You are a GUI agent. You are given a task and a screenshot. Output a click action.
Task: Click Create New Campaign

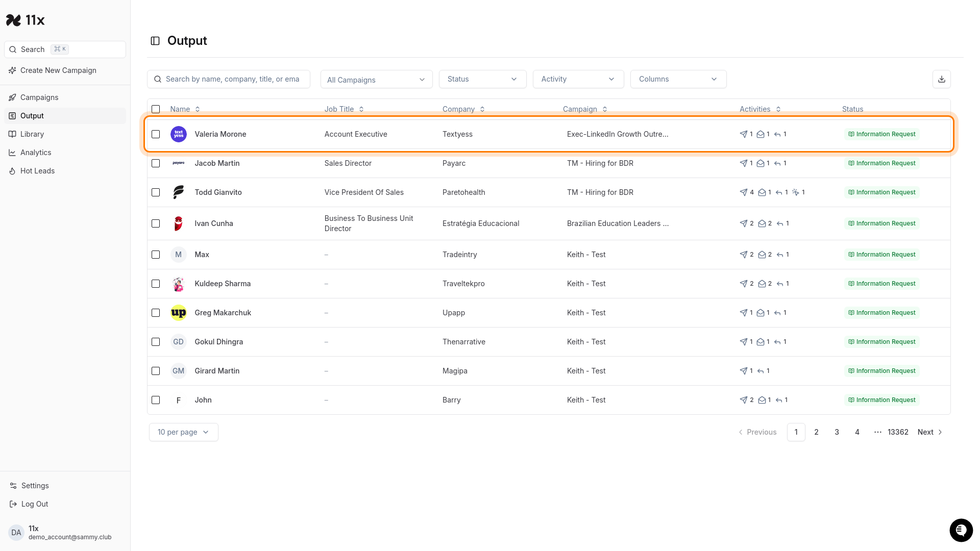pyautogui.click(x=65, y=70)
